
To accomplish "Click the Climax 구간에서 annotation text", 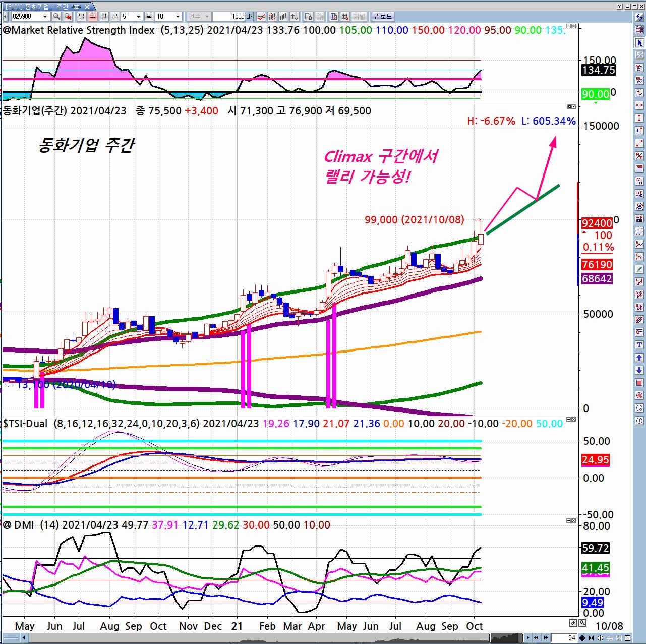I will pyautogui.click(x=381, y=157).
